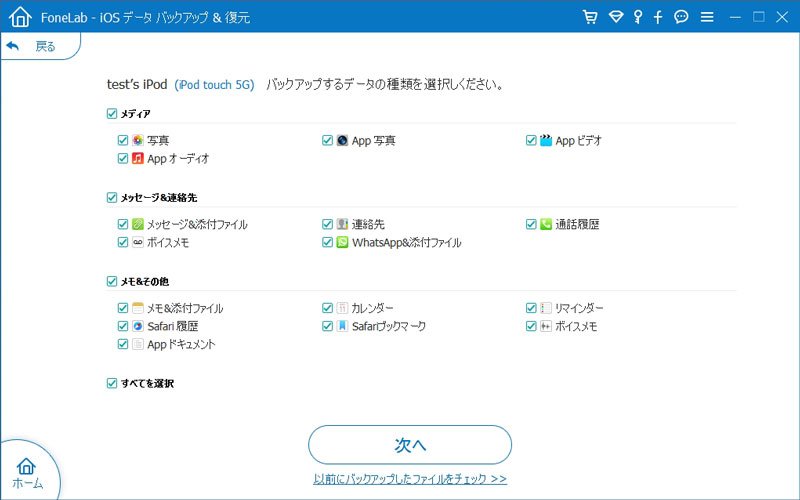Viewport: 800px width, 500px height.
Task: Click the voicemail ボイスメモ icon under messages
Action: (x=138, y=242)
